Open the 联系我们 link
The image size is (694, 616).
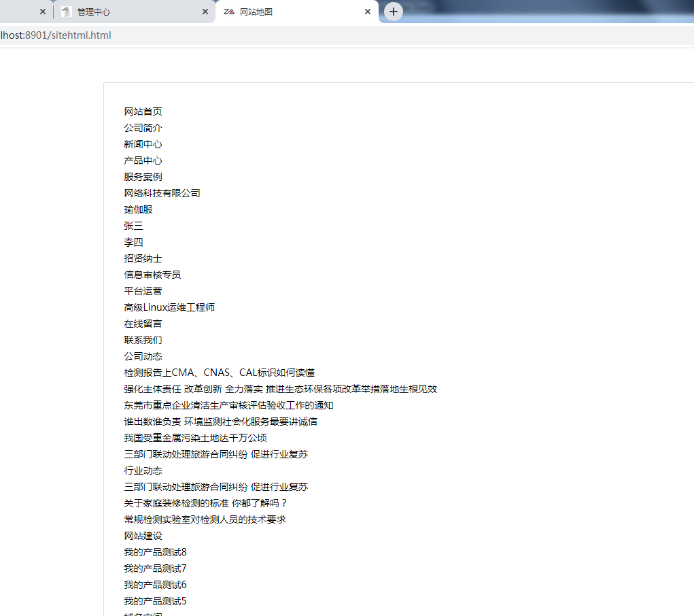pos(143,340)
